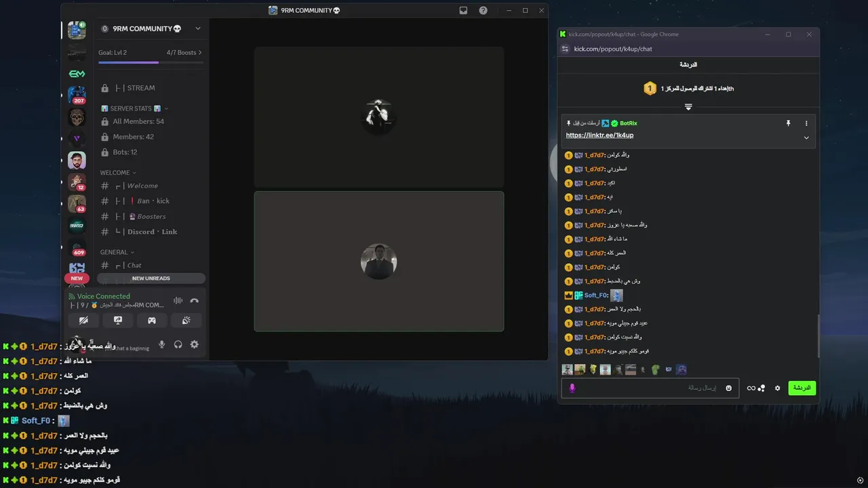Screen dimensions: 868x488
Task: Open server icon with 63 badge
Action: tap(77, 203)
